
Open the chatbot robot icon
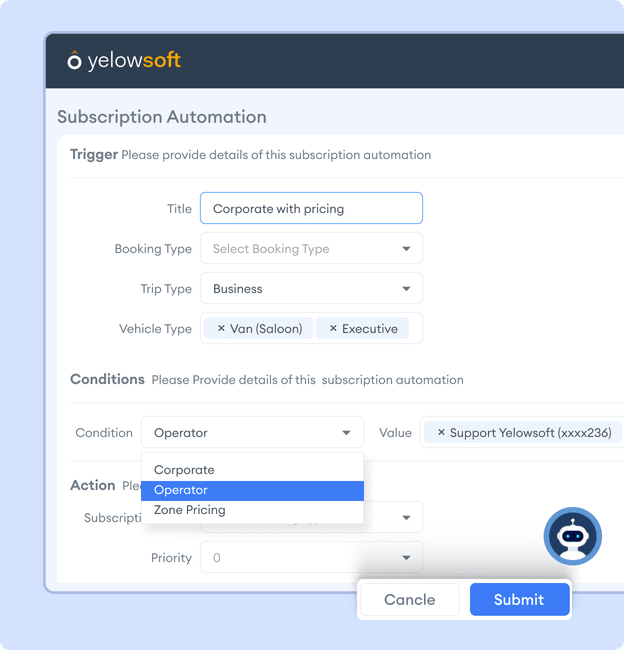pyautogui.click(x=572, y=537)
